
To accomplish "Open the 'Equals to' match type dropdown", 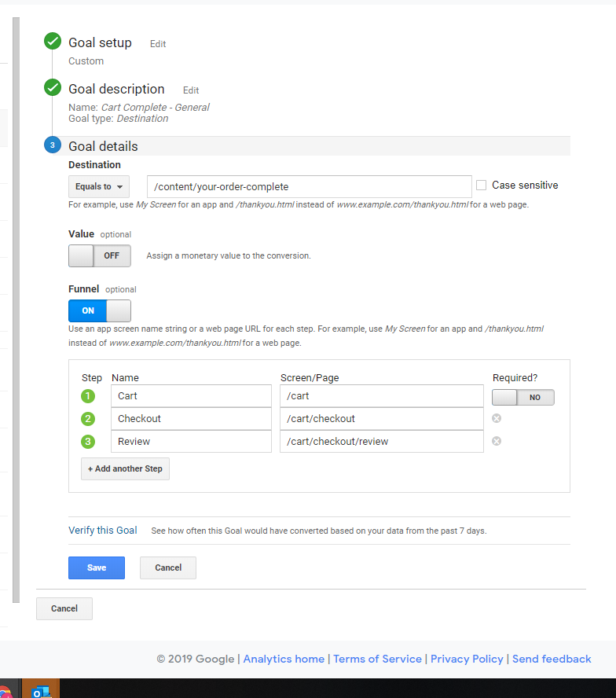I will (99, 187).
